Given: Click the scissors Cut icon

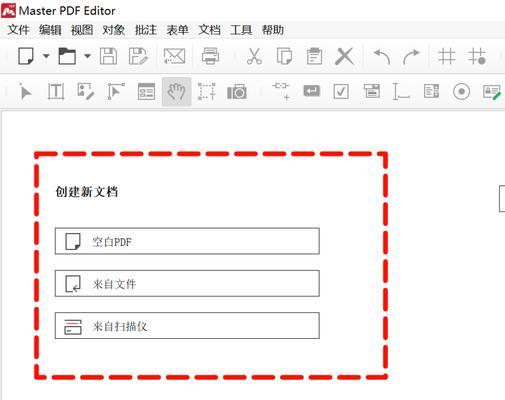Looking at the screenshot, I should pos(254,56).
